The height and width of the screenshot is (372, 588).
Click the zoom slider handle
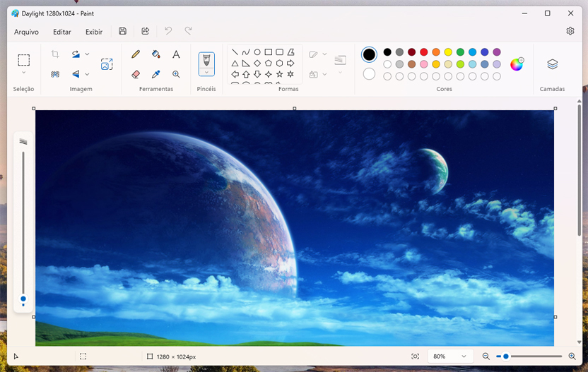pyautogui.click(x=505, y=356)
